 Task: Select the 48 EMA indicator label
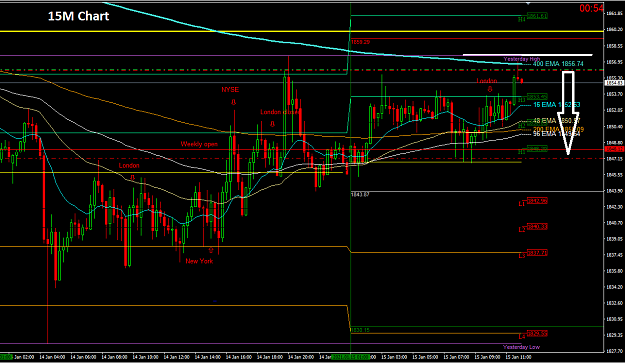pyautogui.click(x=556, y=120)
